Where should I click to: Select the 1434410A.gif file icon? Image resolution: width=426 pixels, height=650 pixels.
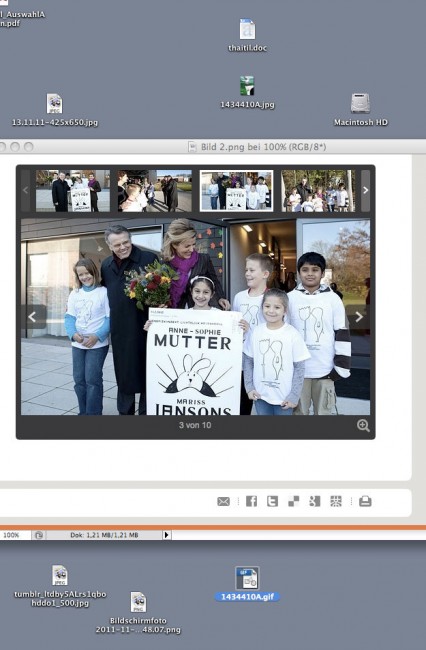click(x=247, y=578)
